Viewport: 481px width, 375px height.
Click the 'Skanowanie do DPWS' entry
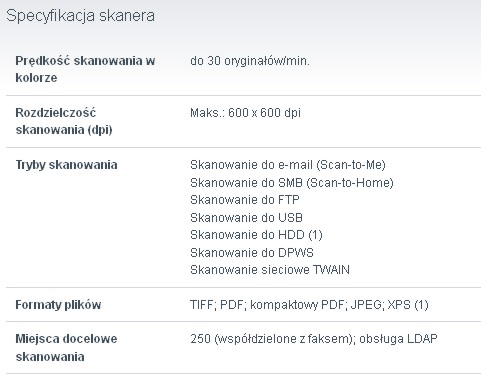(252, 253)
